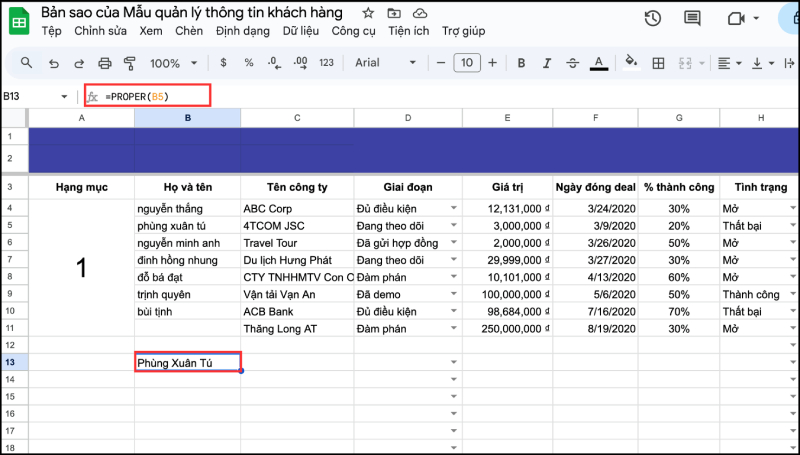
Task: Open the comments panel icon
Action: click(x=691, y=18)
